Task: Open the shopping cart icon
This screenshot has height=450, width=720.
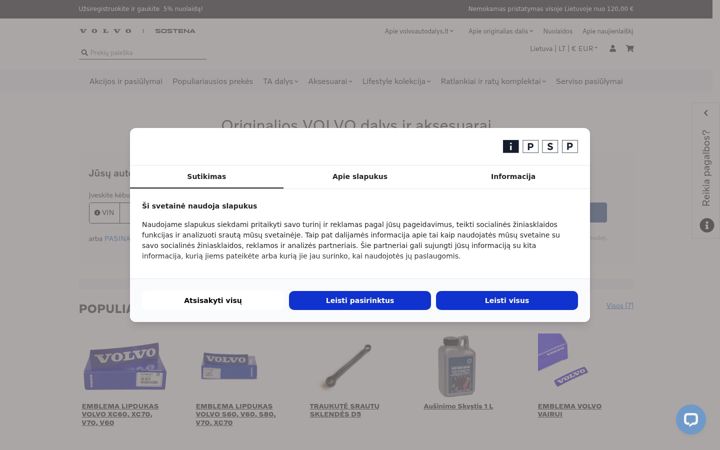Action: point(630,48)
